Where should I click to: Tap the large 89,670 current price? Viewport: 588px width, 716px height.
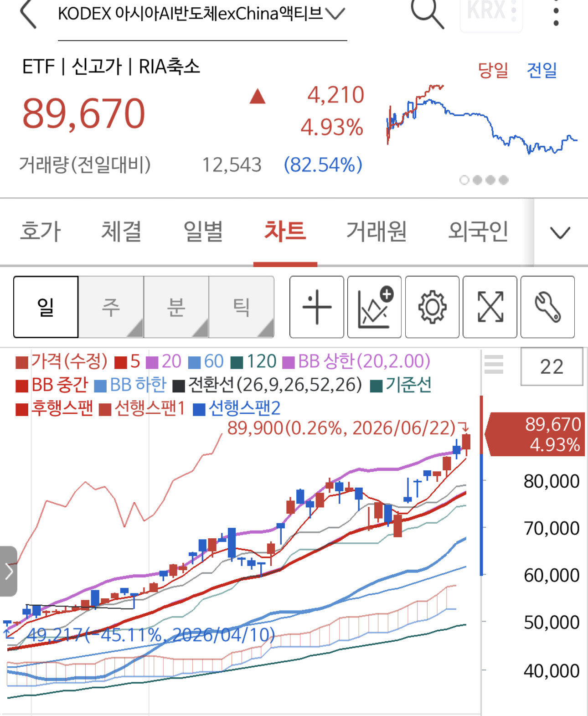click(84, 113)
